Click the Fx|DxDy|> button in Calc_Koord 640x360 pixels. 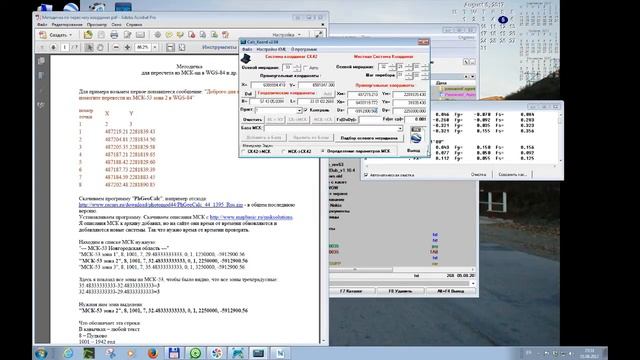point(346,120)
